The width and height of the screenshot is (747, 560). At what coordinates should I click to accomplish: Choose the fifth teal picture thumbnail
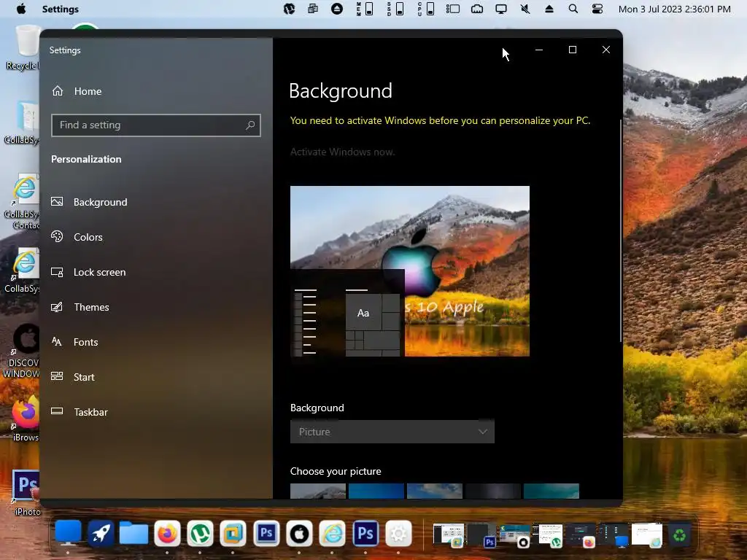551,491
